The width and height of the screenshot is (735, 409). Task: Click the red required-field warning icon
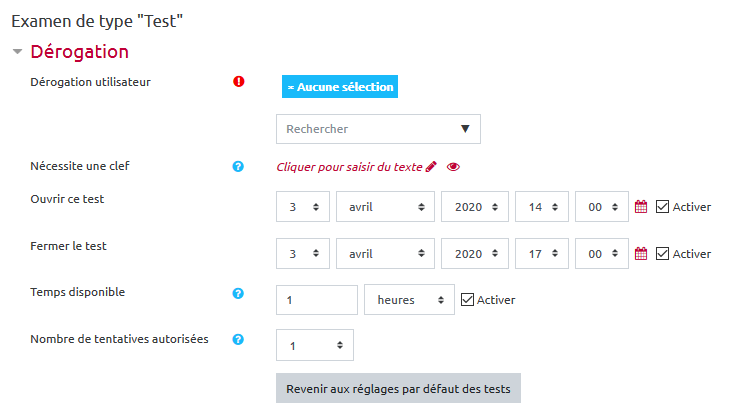[238, 82]
